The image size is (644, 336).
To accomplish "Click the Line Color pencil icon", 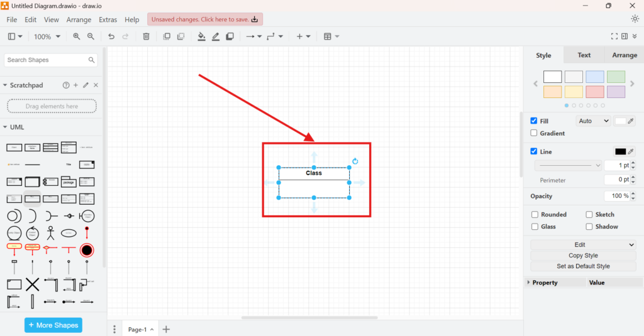I will click(x=216, y=36).
